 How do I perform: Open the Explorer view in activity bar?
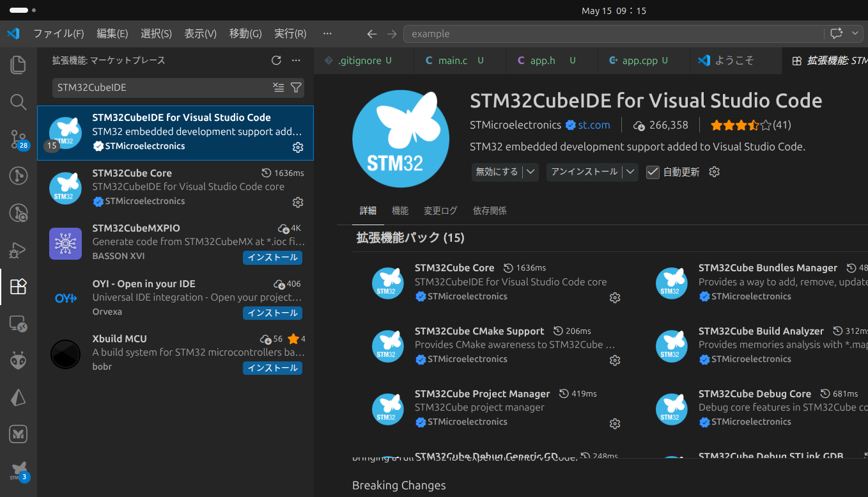click(x=18, y=64)
